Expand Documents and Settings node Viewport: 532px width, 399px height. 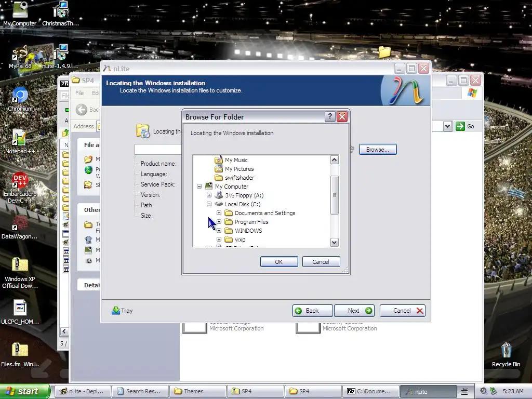pyautogui.click(x=219, y=212)
